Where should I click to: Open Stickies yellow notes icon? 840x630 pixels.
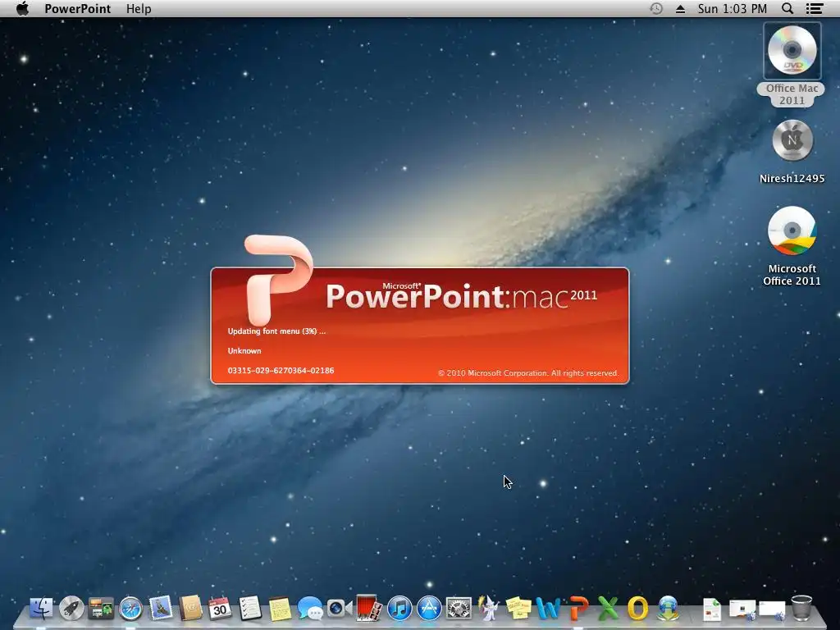point(518,609)
